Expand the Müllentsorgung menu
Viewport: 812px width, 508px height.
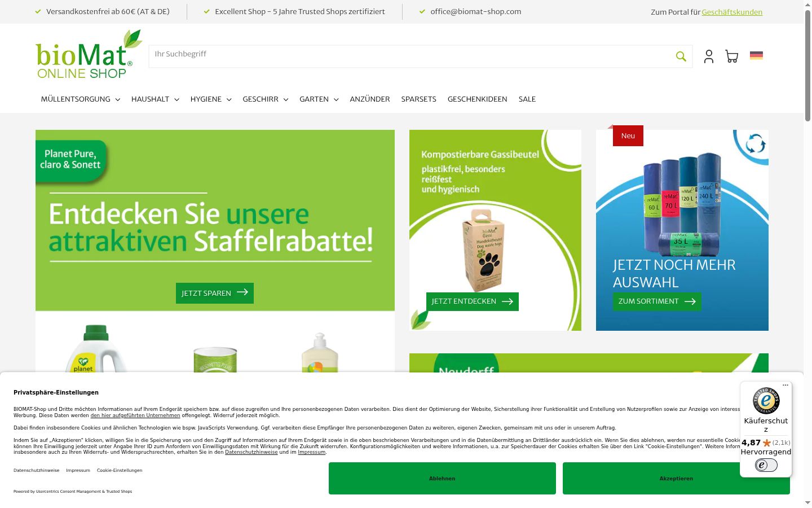(x=81, y=99)
